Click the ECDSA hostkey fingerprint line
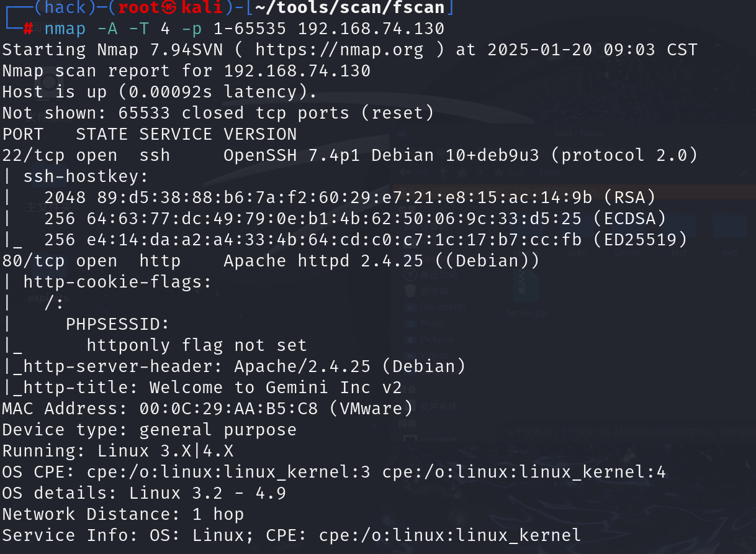This screenshot has height=554, width=756. 355,219
